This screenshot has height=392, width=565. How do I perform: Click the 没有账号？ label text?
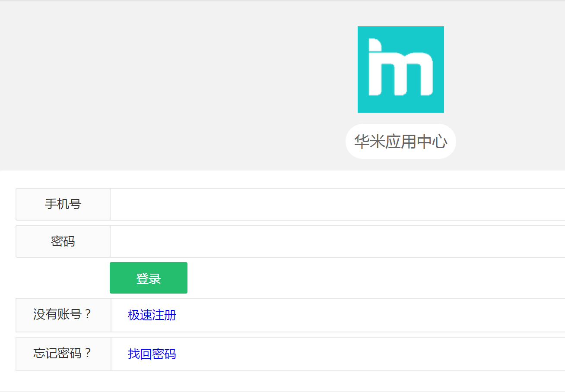click(63, 314)
